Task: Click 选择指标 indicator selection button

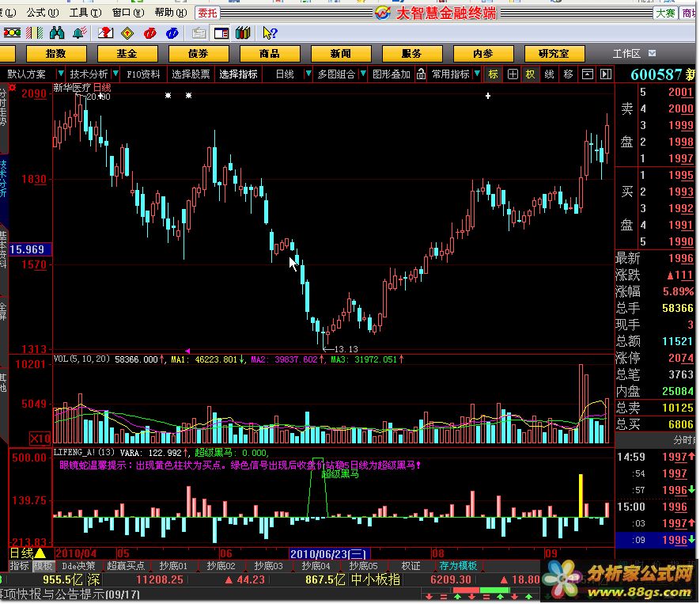Action: (x=238, y=74)
